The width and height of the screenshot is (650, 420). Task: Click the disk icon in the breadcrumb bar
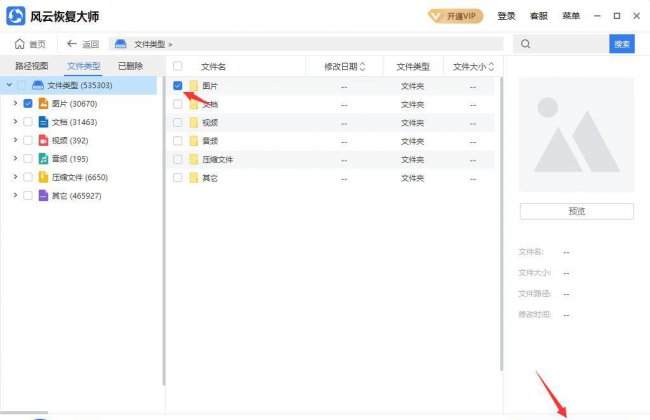point(121,44)
